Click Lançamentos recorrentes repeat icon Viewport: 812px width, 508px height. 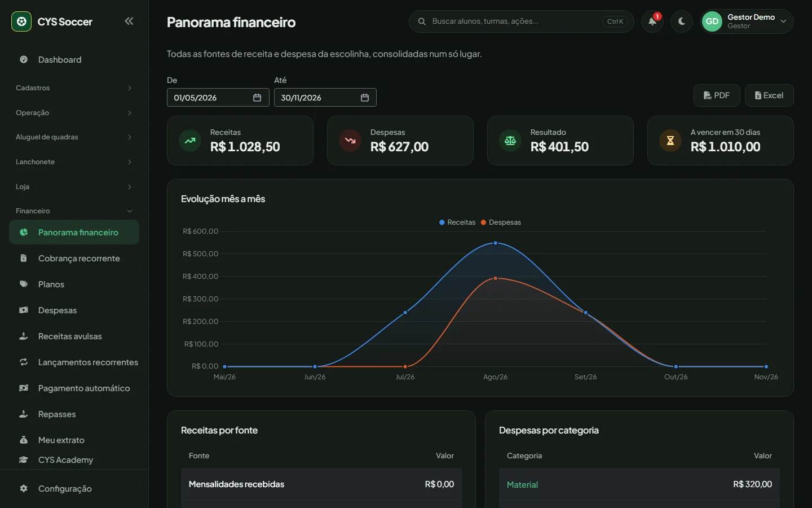(x=24, y=362)
